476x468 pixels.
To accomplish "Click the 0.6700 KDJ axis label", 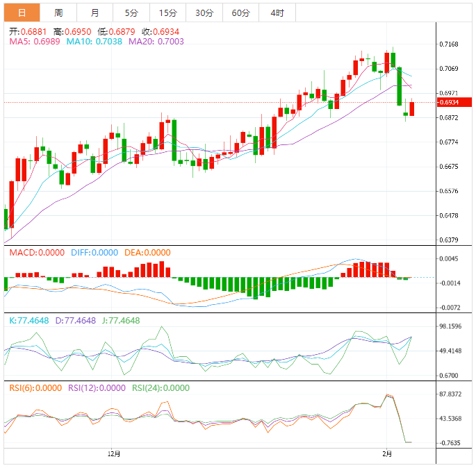I will point(449,376).
